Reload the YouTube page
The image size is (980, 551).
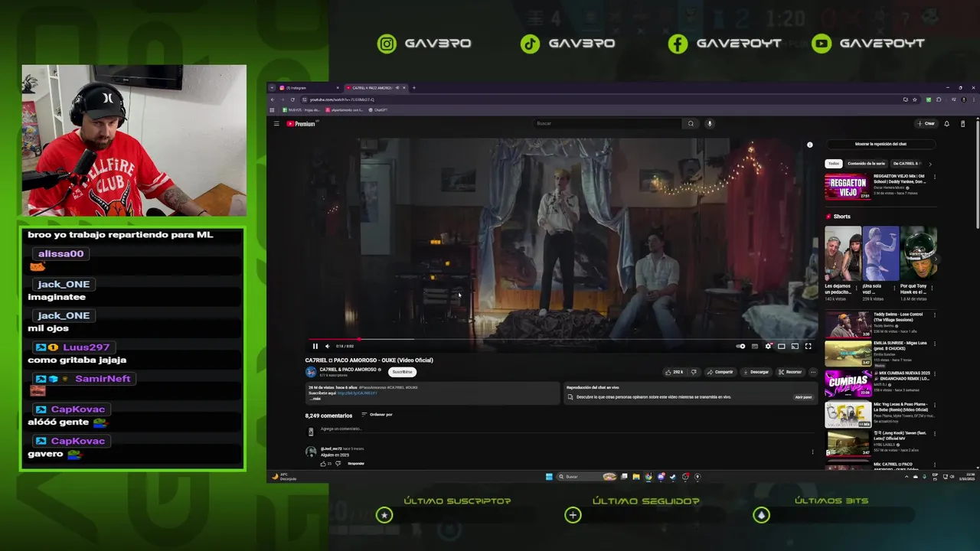pyautogui.click(x=292, y=99)
